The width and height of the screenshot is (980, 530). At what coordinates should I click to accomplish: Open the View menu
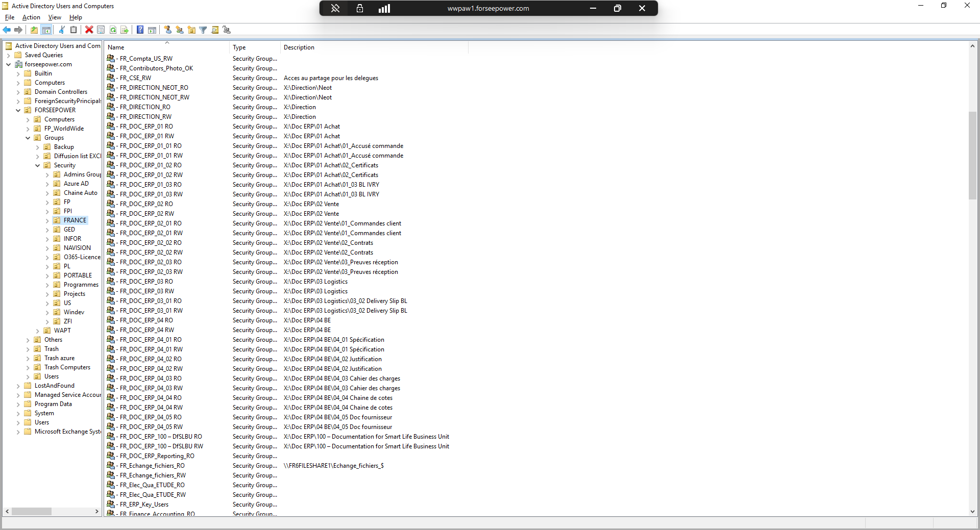[x=55, y=17]
